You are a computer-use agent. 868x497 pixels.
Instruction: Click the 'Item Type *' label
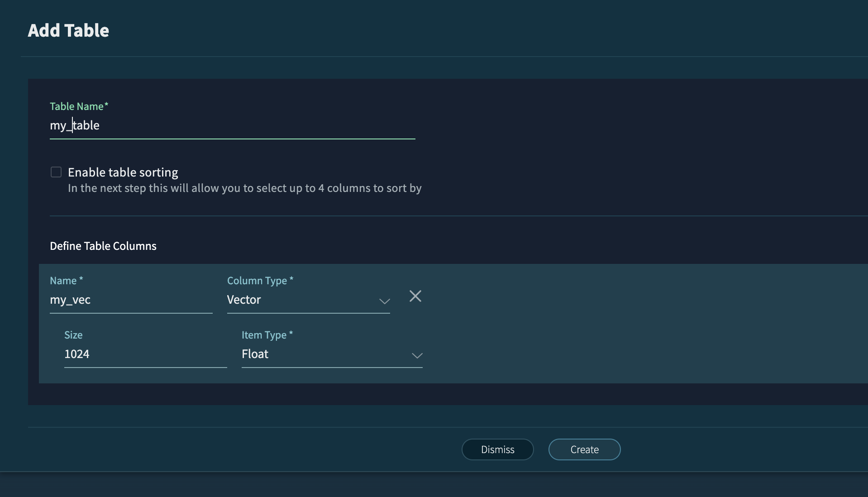pos(267,335)
